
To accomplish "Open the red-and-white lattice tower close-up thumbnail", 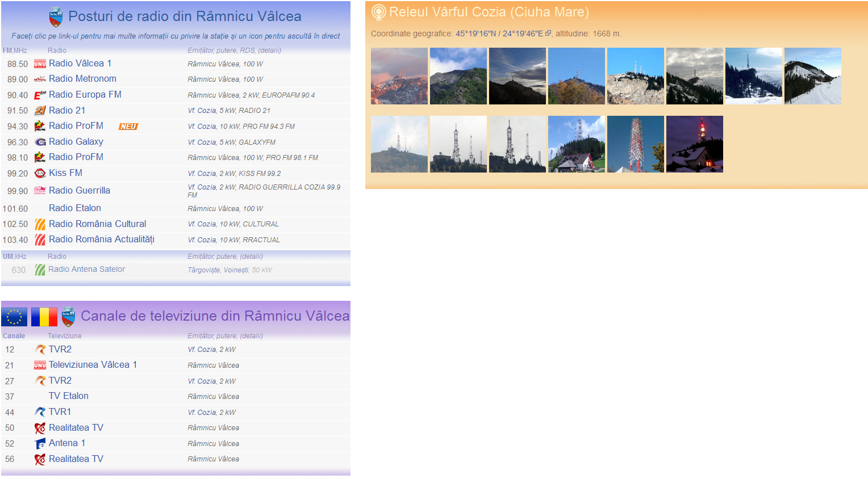I will coord(636,144).
